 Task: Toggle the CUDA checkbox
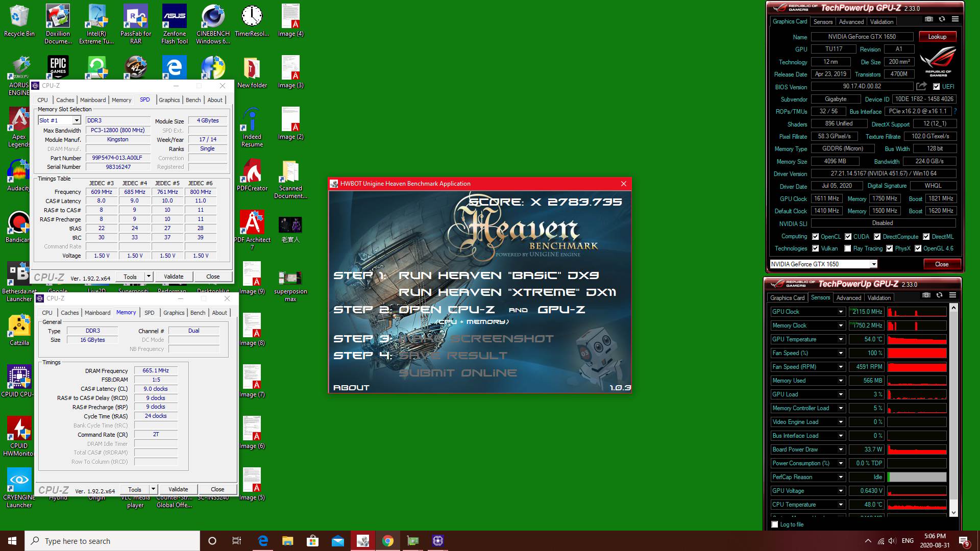(x=848, y=237)
